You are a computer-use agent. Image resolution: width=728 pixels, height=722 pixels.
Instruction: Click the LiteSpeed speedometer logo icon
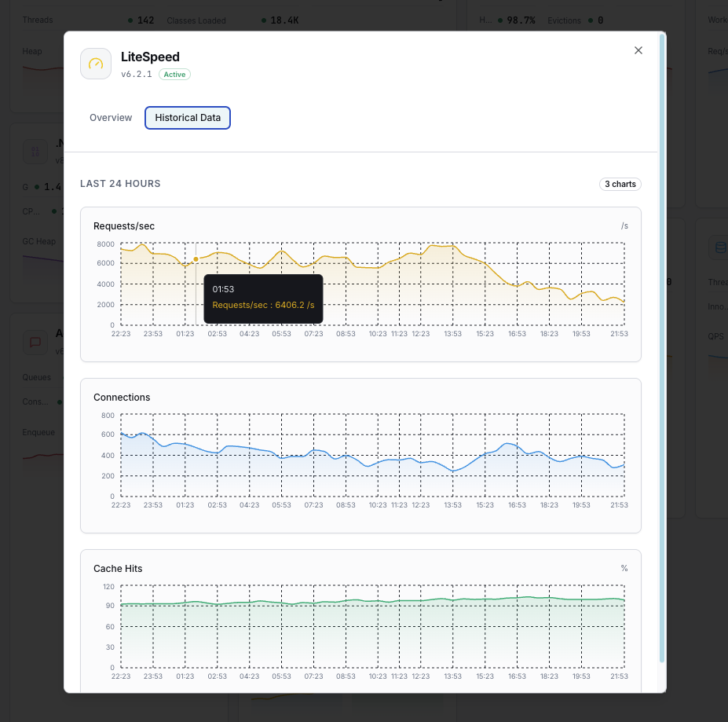(x=95, y=64)
